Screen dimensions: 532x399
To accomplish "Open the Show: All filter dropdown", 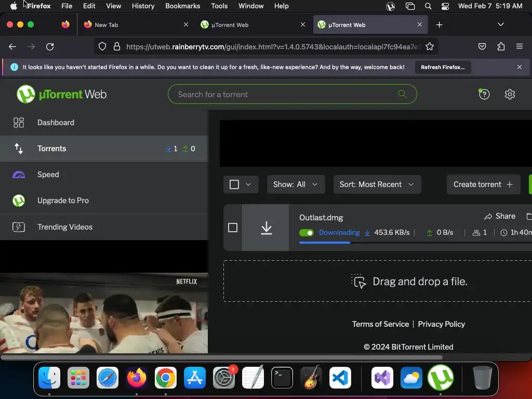I will click(296, 184).
